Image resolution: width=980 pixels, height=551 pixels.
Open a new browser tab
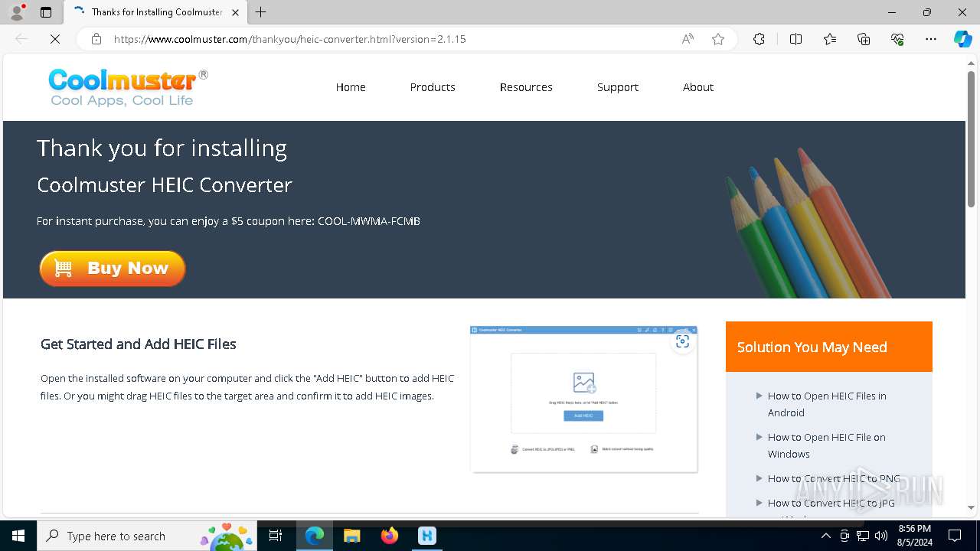261,12
